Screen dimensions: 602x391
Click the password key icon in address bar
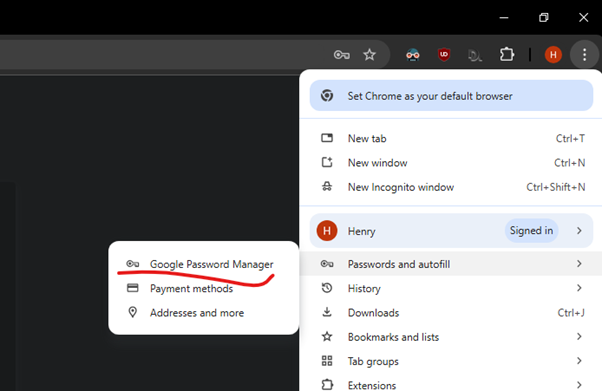tap(341, 55)
